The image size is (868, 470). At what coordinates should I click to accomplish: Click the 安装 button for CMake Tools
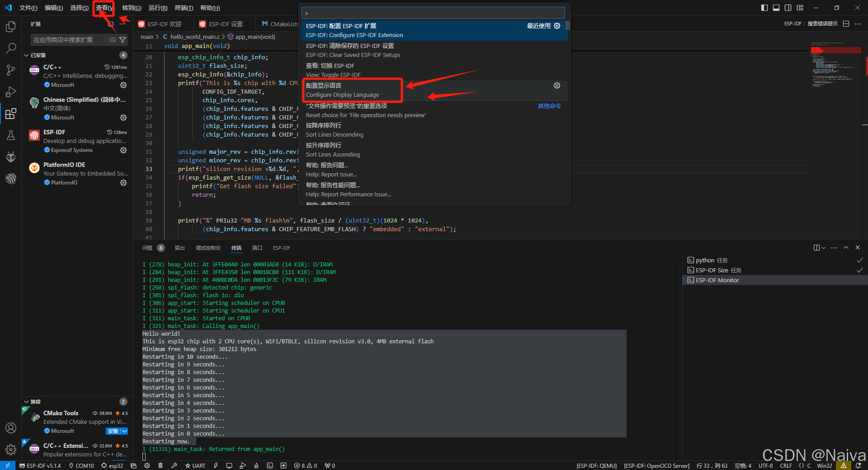pyautogui.click(x=113, y=431)
